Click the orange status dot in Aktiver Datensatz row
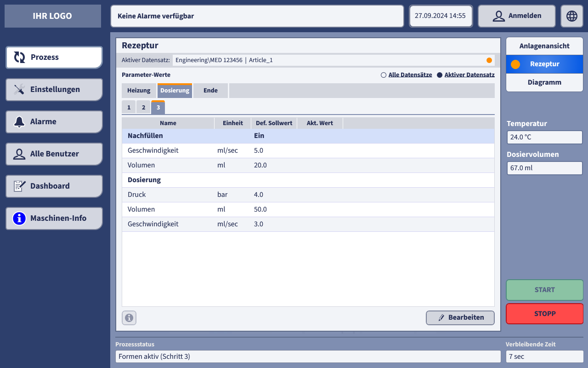Viewport: 588px width, 368px height. [489, 60]
